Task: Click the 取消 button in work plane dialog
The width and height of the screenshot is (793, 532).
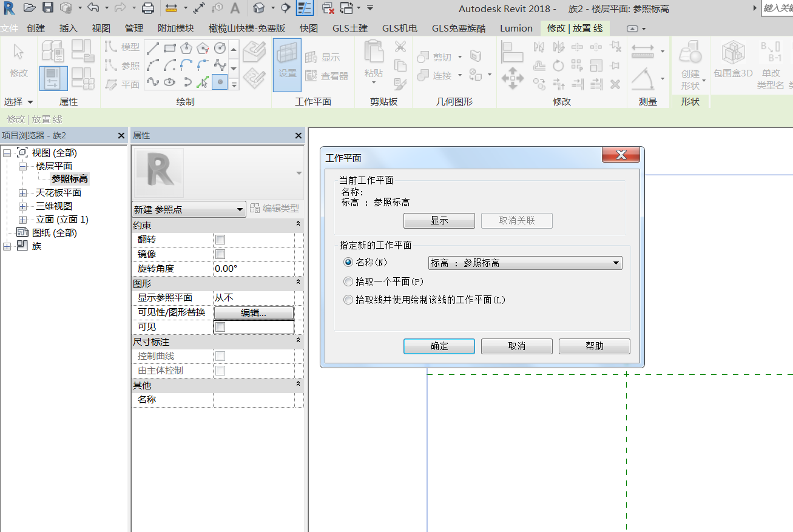Action: tap(517, 346)
